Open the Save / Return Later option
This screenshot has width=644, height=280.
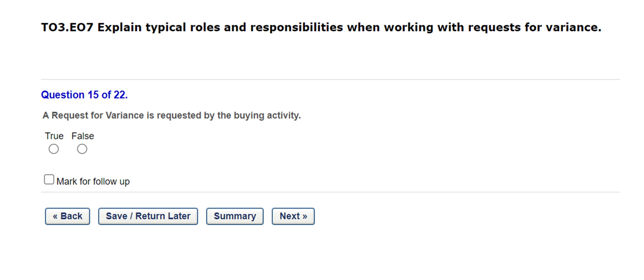(x=148, y=216)
